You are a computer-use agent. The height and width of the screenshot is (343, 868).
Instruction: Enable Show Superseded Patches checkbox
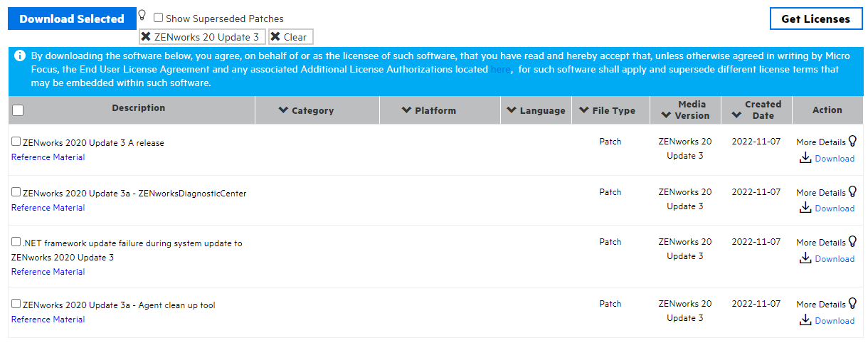[x=159, y=18]
